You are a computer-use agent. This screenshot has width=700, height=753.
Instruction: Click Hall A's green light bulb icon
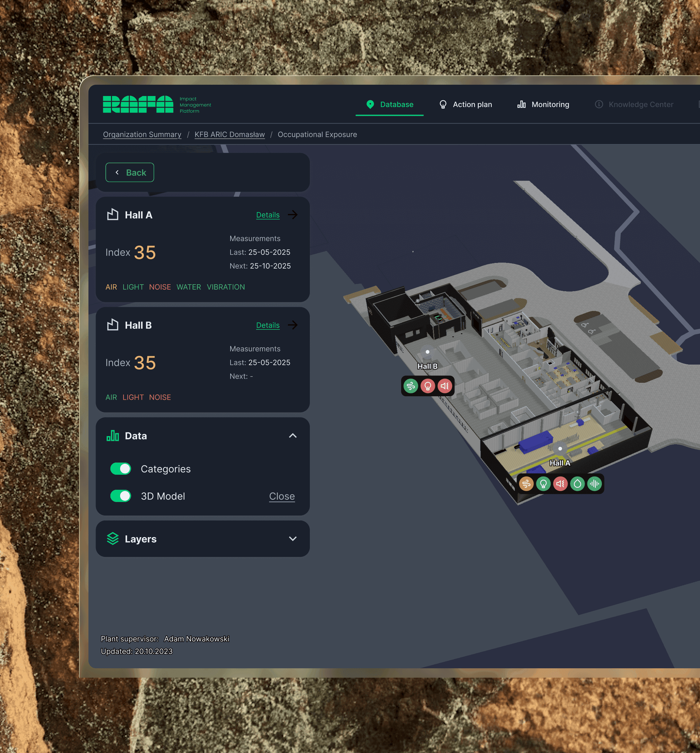click(x=543, y=484)
